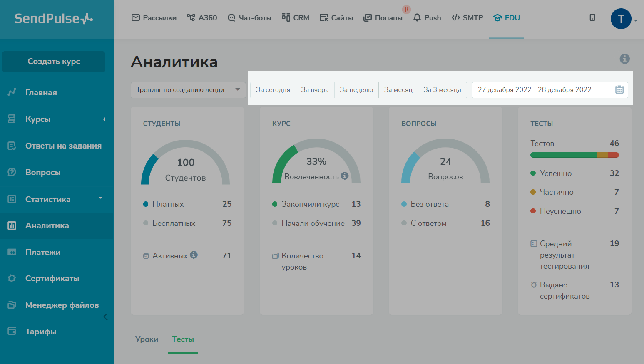The height and width of the screenshot is (364, 644).
Task: Go to Главная in sidebar
Action: (41, 92)
